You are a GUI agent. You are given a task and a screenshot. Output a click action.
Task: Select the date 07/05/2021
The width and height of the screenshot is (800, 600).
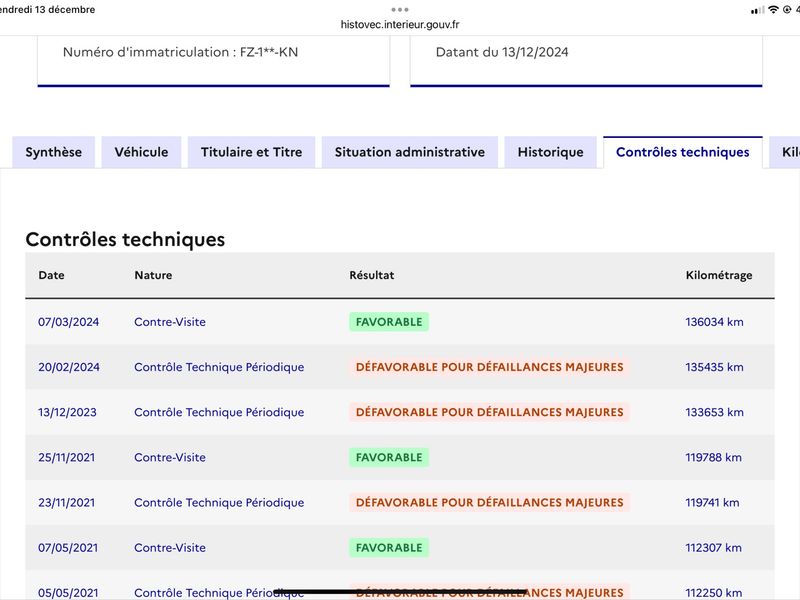click(x=68, y=547)
